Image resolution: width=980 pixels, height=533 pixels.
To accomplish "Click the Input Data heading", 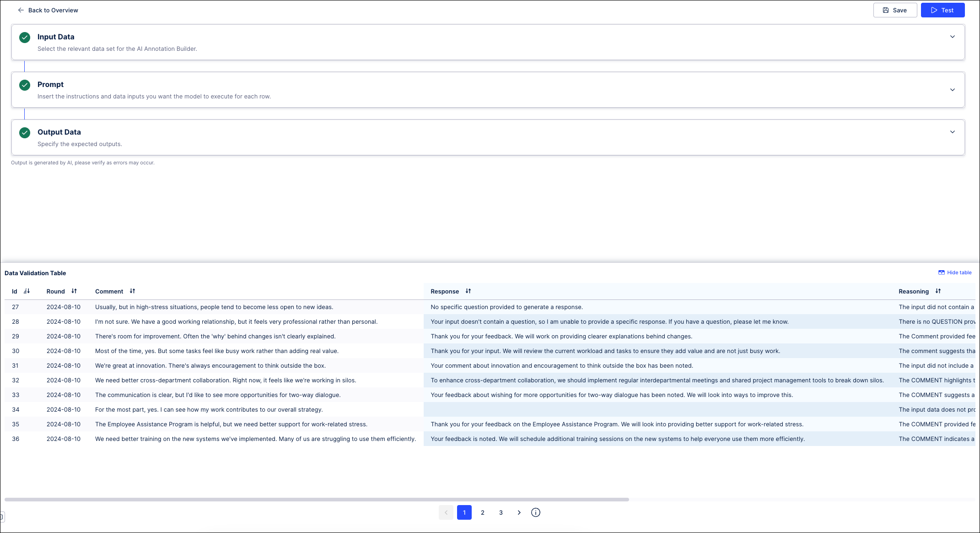I will click(x=56, y=37).
